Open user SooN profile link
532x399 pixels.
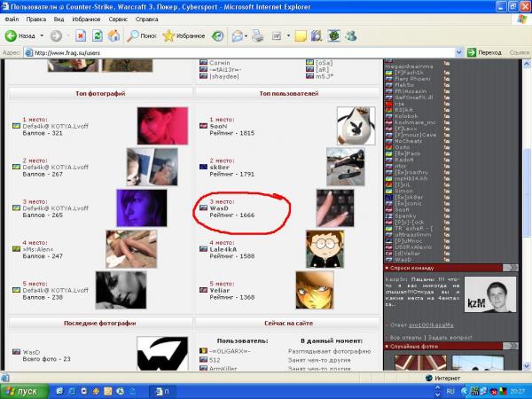point(218,126)
